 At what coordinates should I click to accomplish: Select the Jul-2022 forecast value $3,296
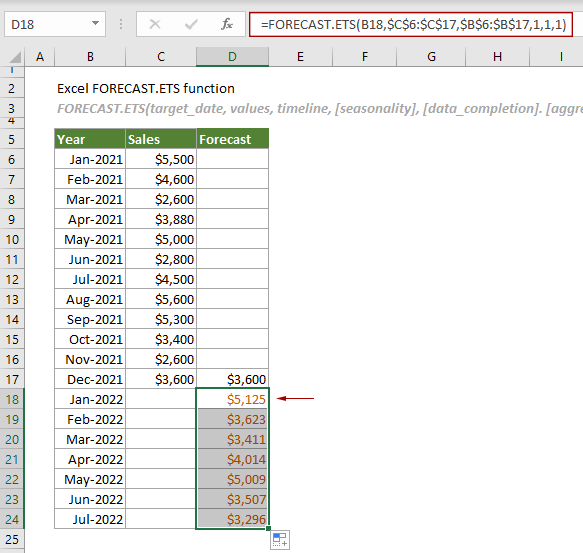tap(232, 519)
